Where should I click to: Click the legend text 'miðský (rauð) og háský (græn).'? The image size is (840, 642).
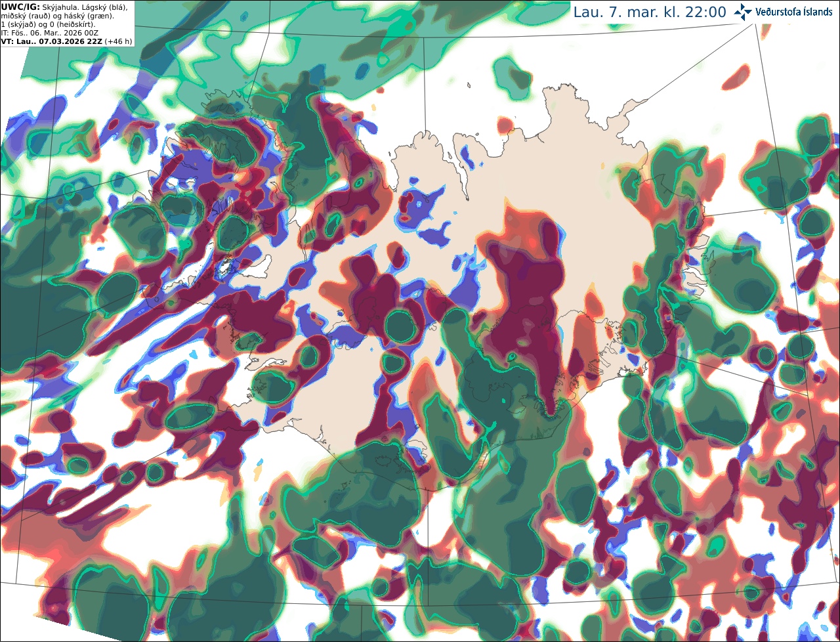(x=57, y=15)
